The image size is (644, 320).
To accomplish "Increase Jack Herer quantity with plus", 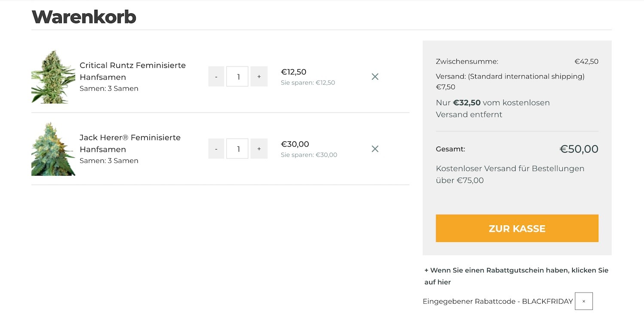I will (259, 149).
